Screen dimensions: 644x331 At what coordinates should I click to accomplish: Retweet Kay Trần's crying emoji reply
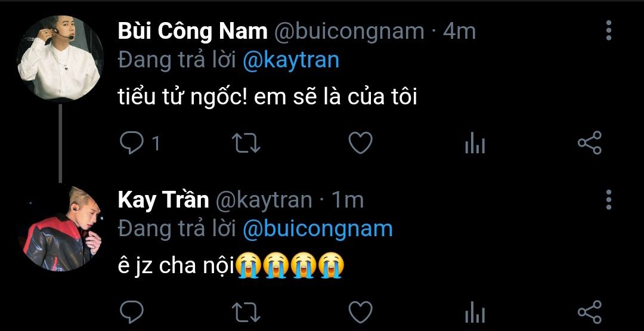pos(246,312)
